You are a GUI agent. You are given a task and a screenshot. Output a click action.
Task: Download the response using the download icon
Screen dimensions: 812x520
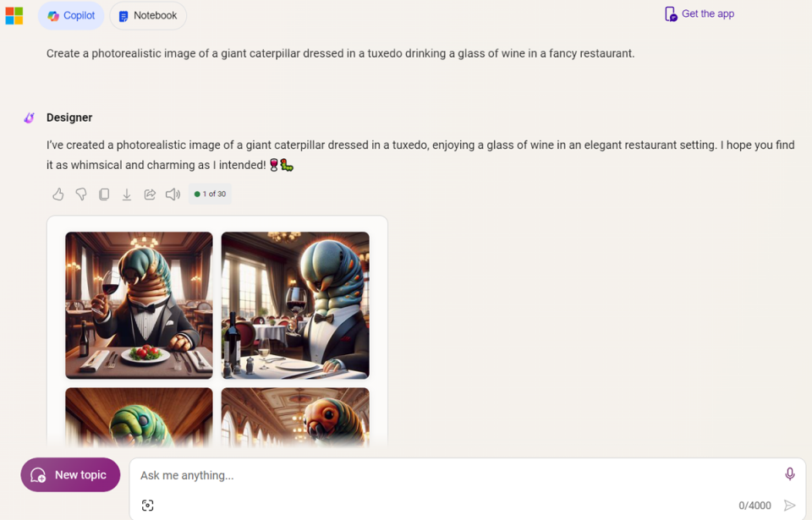[127, 194]
